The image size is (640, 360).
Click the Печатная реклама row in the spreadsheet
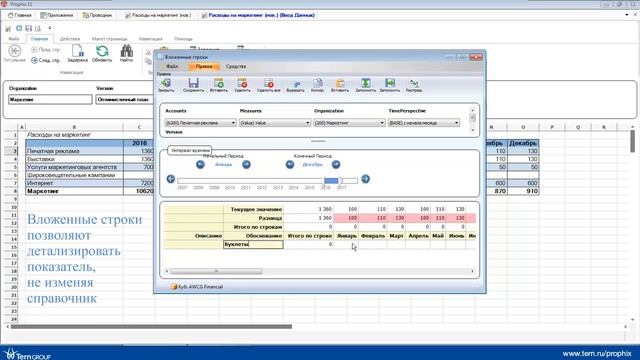click(74, 151)
